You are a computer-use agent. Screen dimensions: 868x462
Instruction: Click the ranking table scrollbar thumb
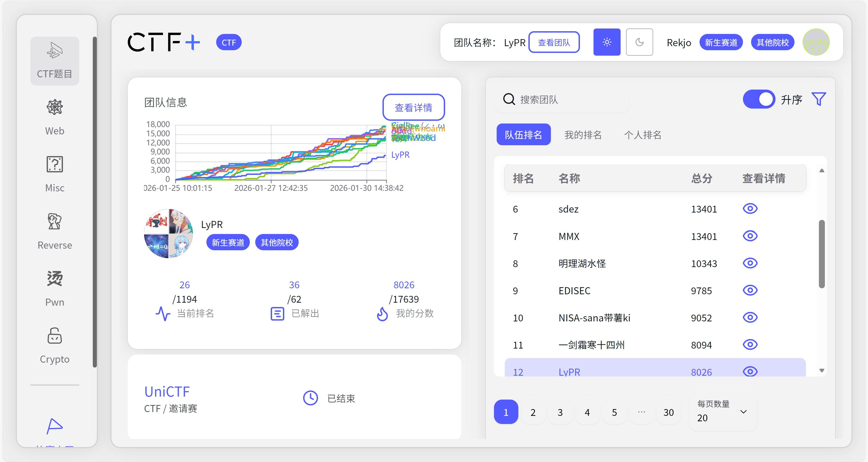822,254
